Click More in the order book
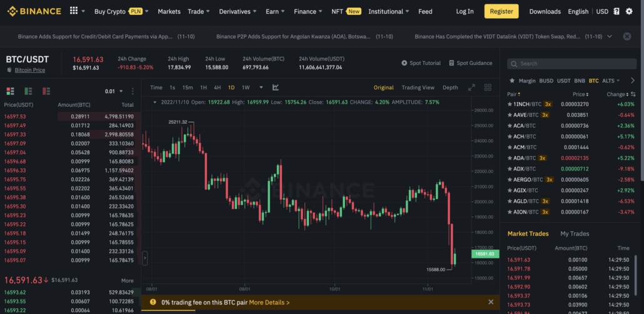Screen dimensions: 644x314 (128, 281)
